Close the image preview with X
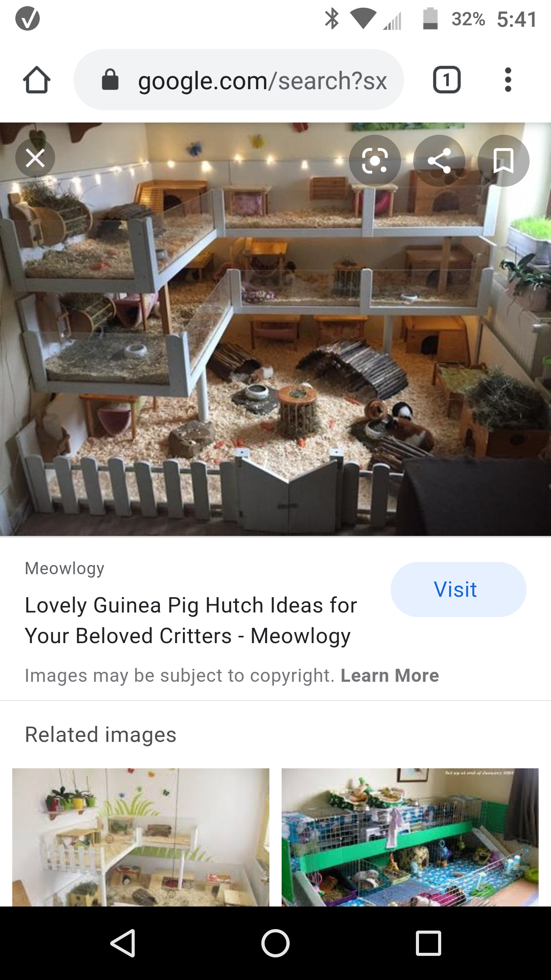The height and width of the screenshot is (980, 551). 35,158
